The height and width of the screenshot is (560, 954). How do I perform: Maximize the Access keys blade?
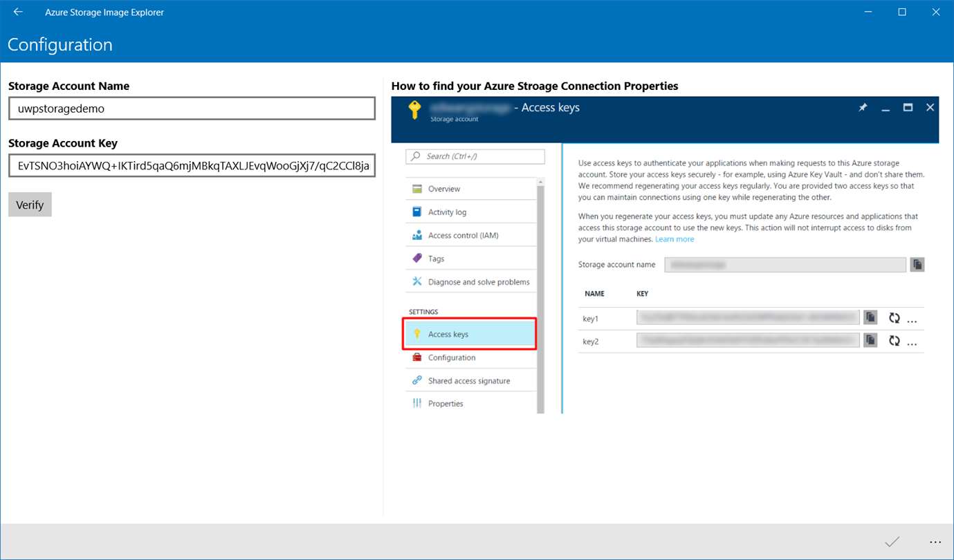pos(908,108)
